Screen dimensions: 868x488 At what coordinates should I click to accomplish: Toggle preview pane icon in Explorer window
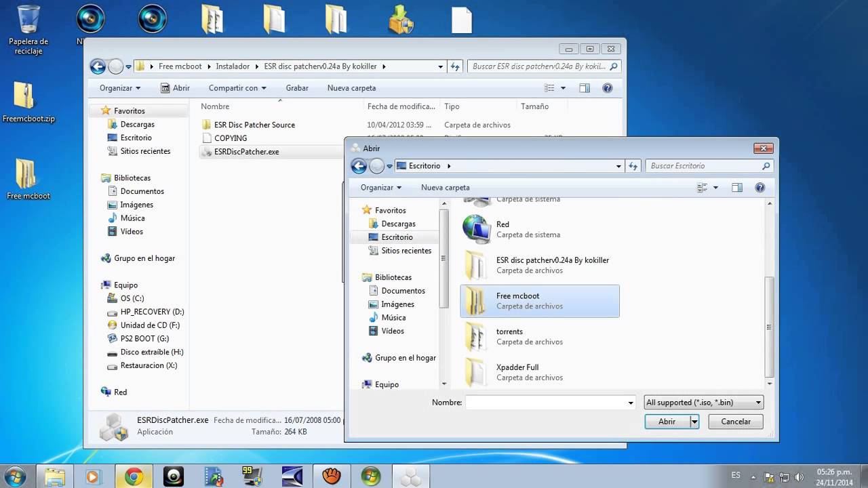click(585, 88)
